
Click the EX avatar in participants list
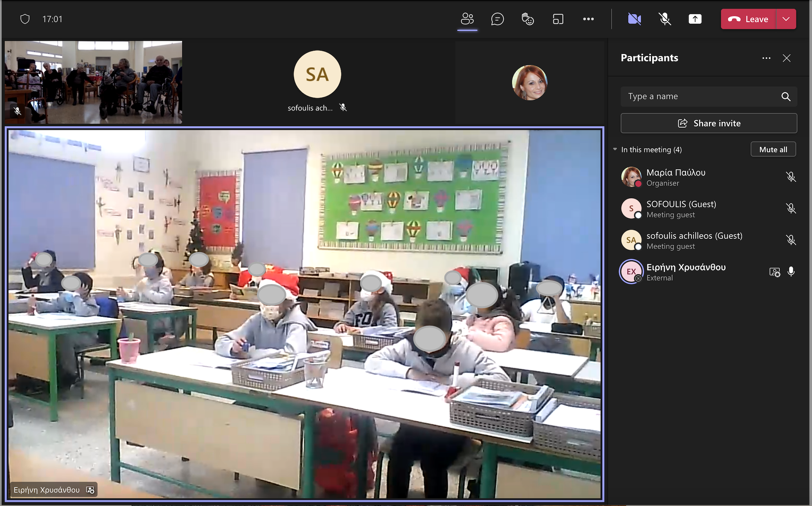631,271
